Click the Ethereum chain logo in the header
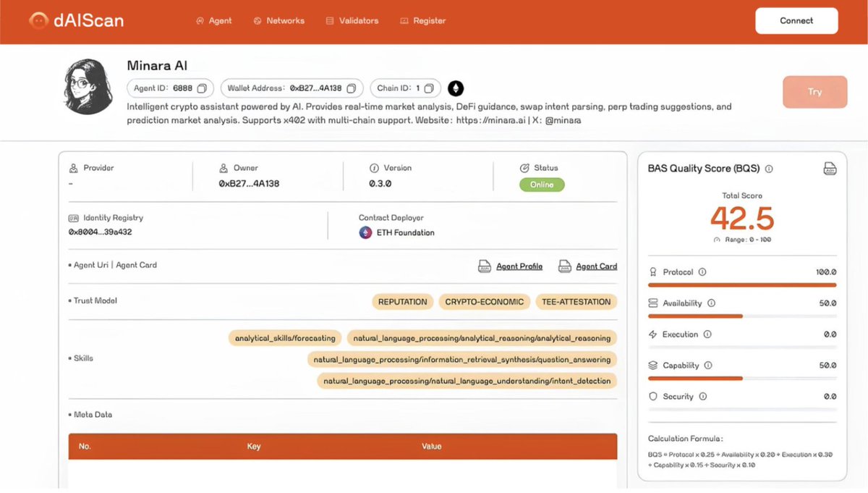This screenshot has height=493, width=868. pyautogui.click(x=456, y=88)
